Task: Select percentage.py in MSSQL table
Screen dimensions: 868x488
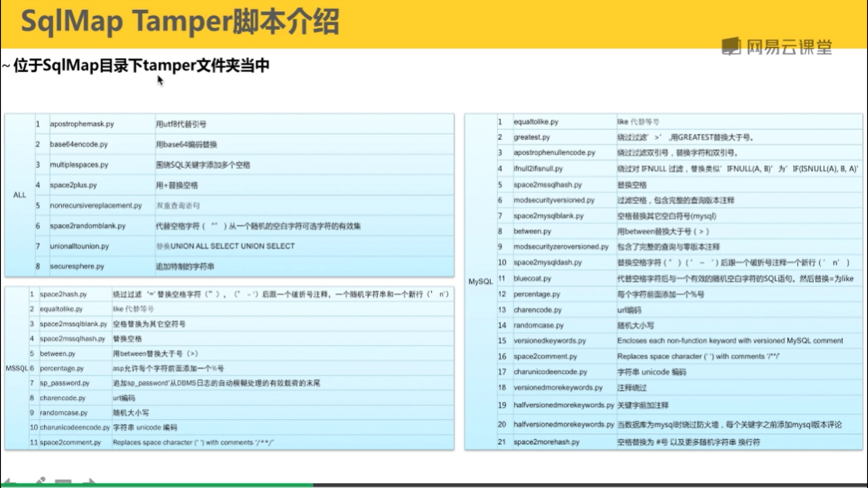Action: 62,368
